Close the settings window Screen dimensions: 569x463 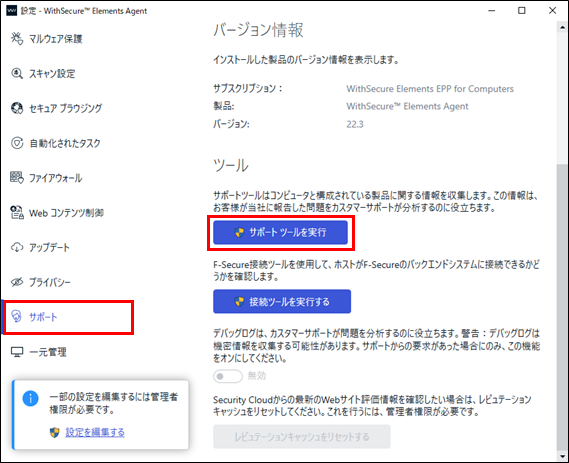(x=552, y=11)
